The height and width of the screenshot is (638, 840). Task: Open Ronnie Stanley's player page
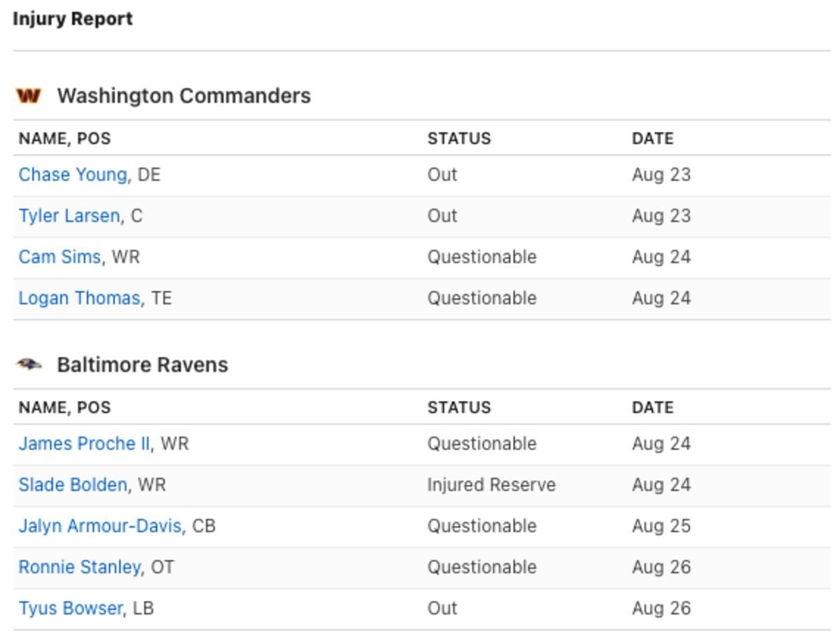click(x=79, y=567)
